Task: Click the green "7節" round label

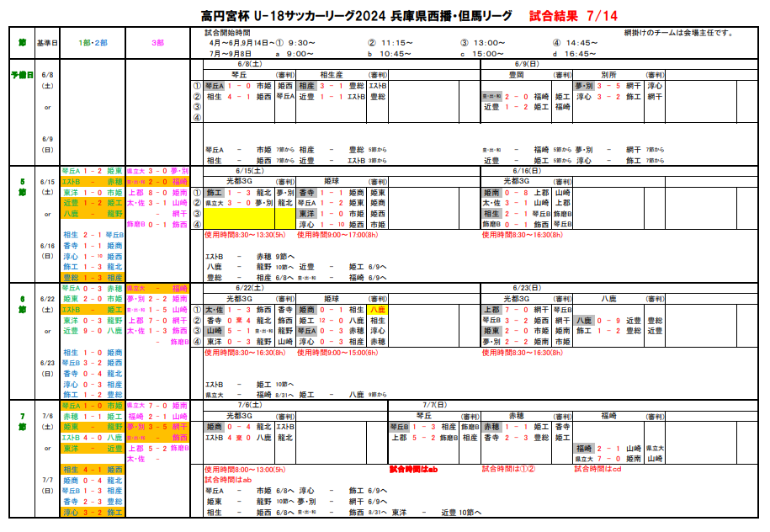Action: coord(22,422)
